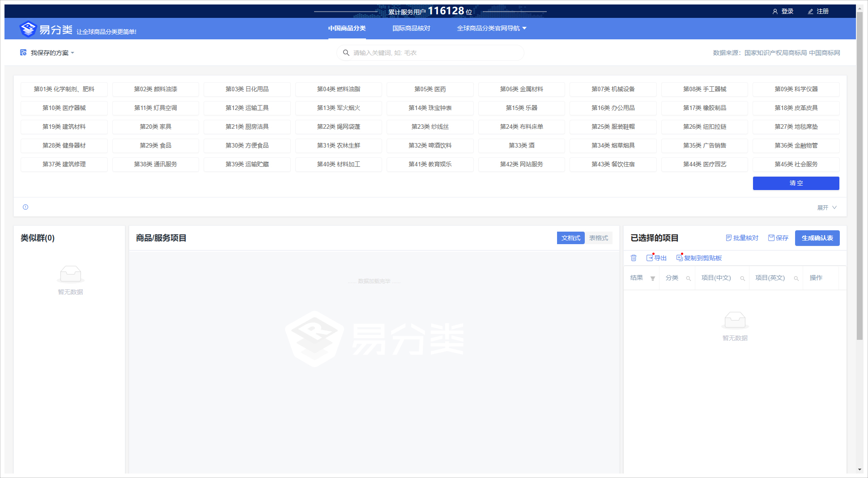Go to 国际商品核对 tab
The image size is (868, 478).
point(411,28)
